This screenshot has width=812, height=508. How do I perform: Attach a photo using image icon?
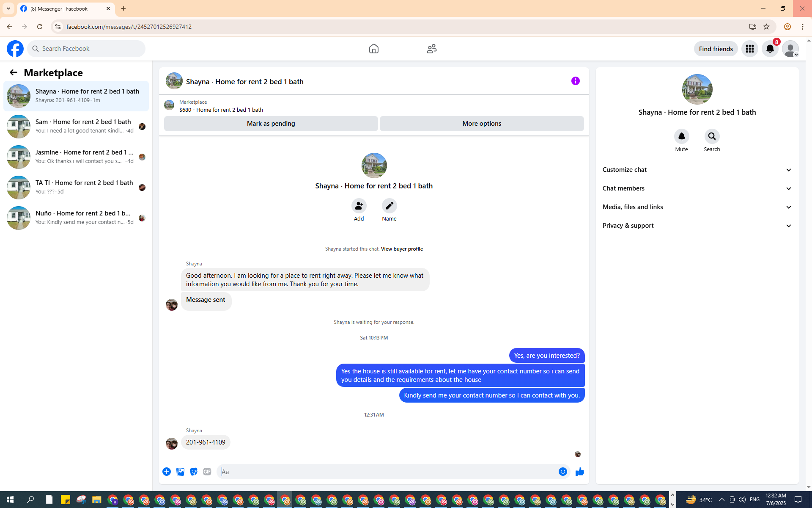coord(180,472)
